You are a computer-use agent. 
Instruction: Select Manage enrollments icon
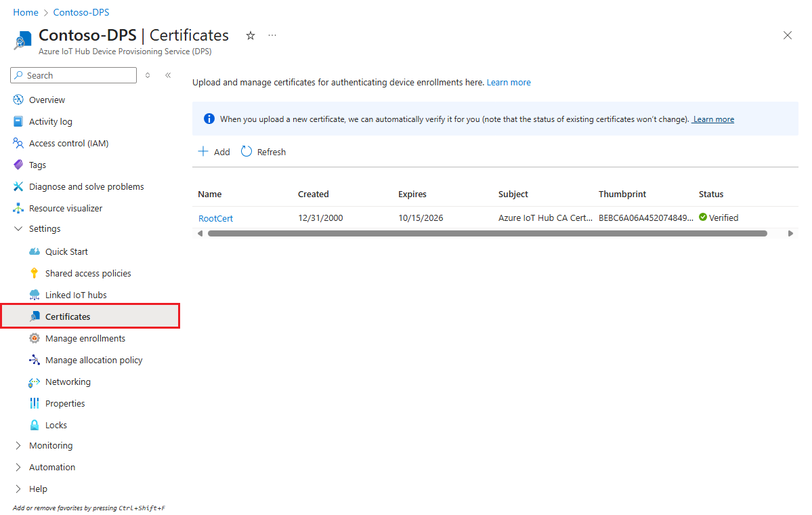[x=33, y=338]
